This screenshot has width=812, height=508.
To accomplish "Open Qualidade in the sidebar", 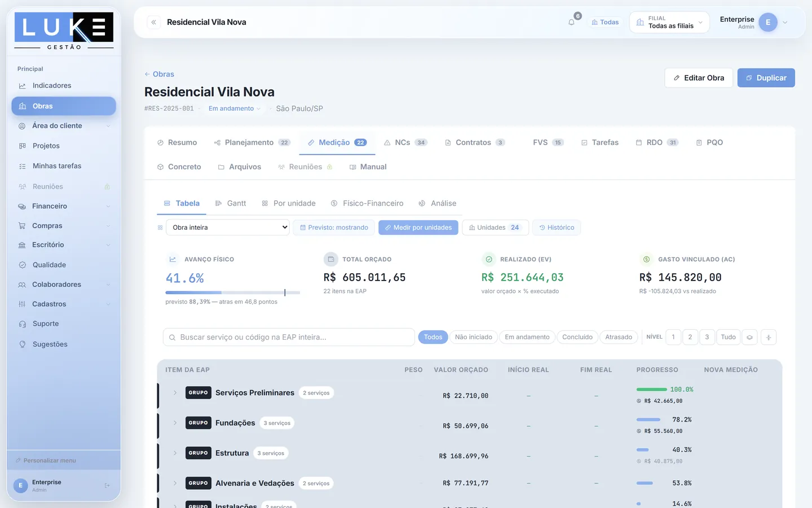I will [64, 265].
